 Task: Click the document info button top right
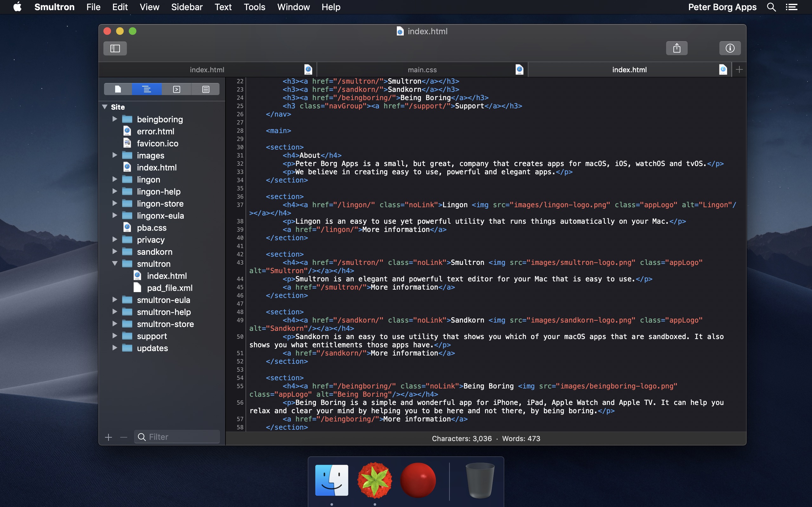click(730, 48)
